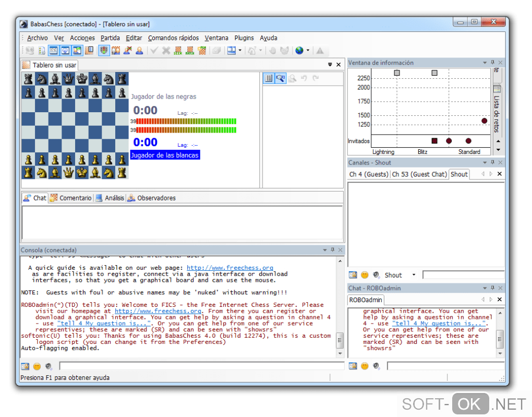The image size is (532, 417).
Task: Toggle the console window toolbar button
Action: (x=53, y=51)
